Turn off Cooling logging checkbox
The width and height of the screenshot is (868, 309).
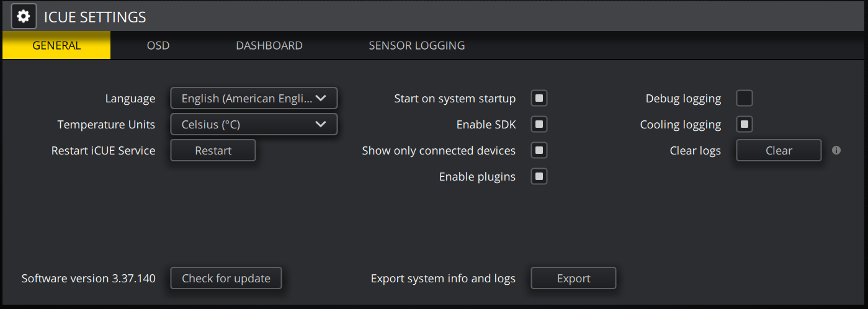(745, 124)
